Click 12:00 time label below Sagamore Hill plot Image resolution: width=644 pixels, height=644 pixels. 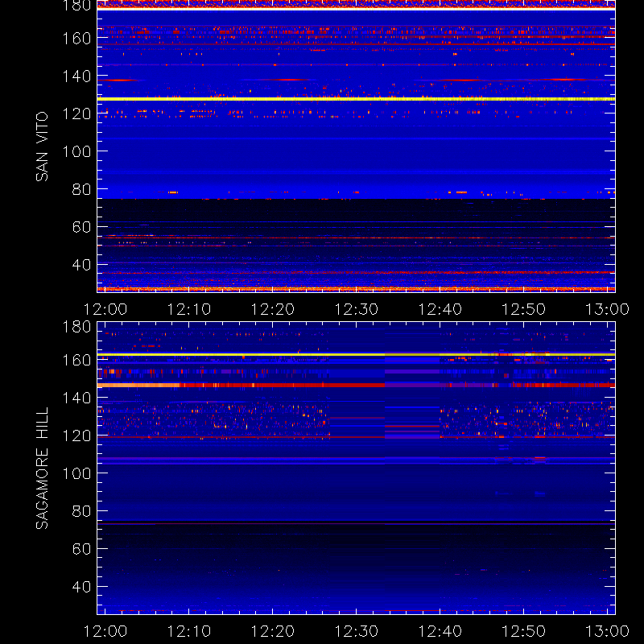click(105, 631)
